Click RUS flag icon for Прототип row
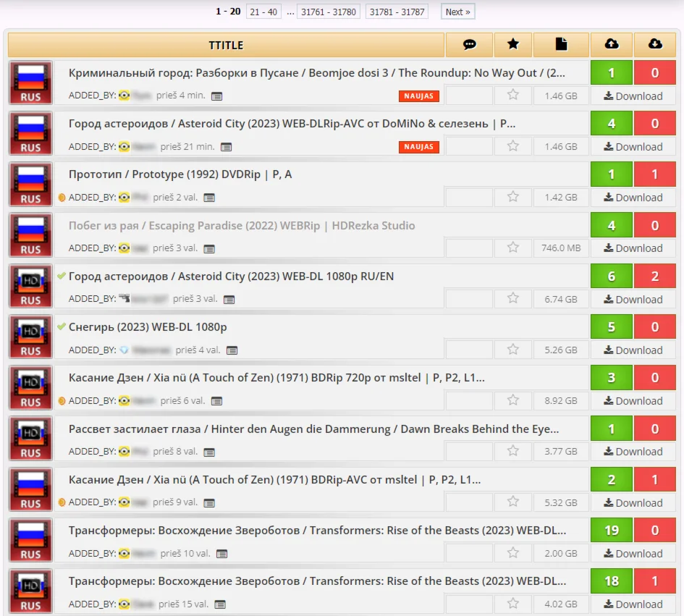Image resolution: width=684 pixels, height=616 pixels. [x=30, y=185]
